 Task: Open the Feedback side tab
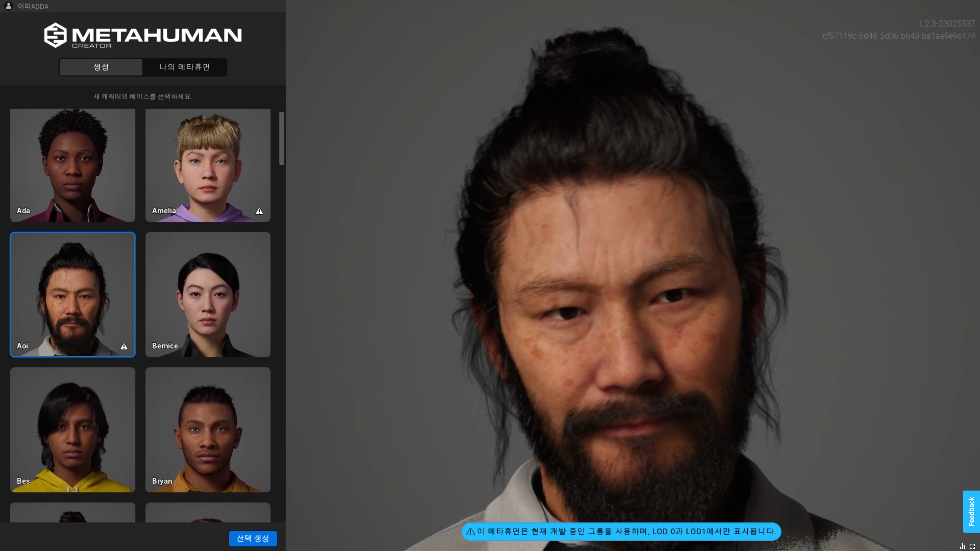971,511
